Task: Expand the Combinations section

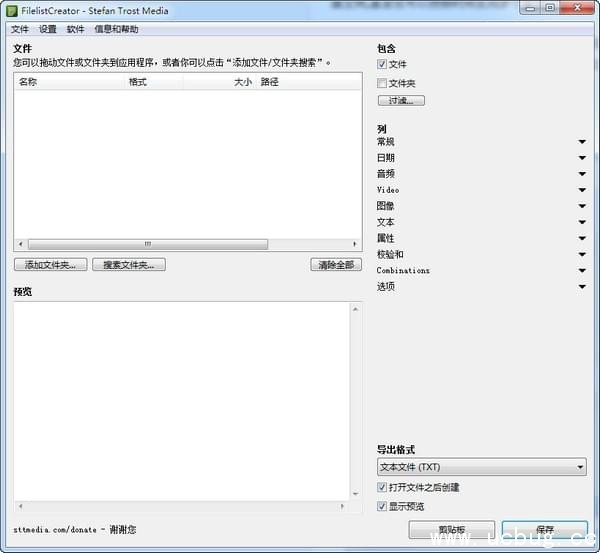Action: (x=582, y=270)
